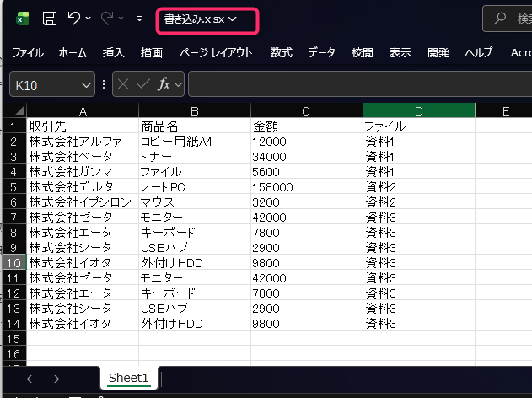532x398 pixels.
Task: Open the ファイル menu tab
Action: pos(28,52)
